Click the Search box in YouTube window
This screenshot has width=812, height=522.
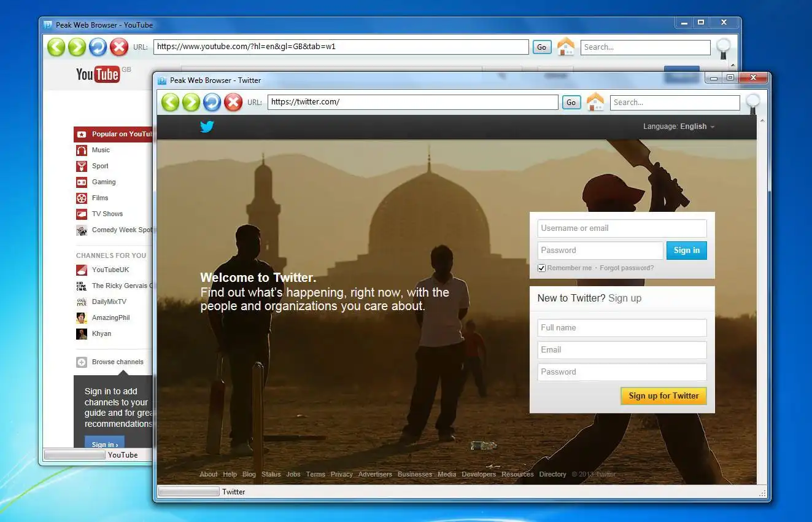coord(646,47)
